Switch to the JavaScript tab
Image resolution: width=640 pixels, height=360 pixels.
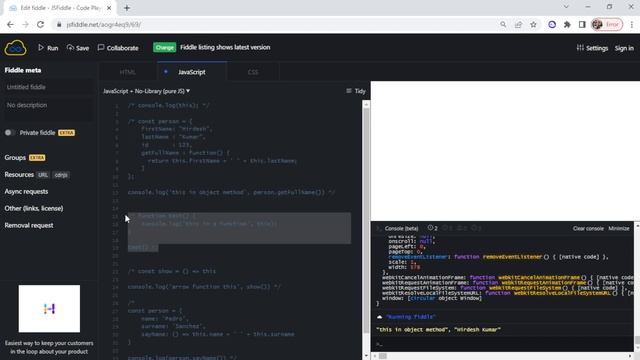click(192, 72)
